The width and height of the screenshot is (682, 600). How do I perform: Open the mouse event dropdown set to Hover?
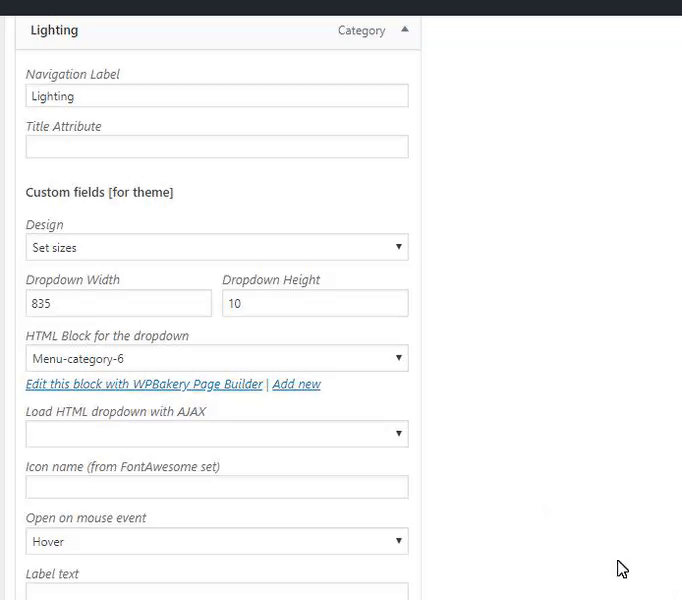tap(216, 541)
